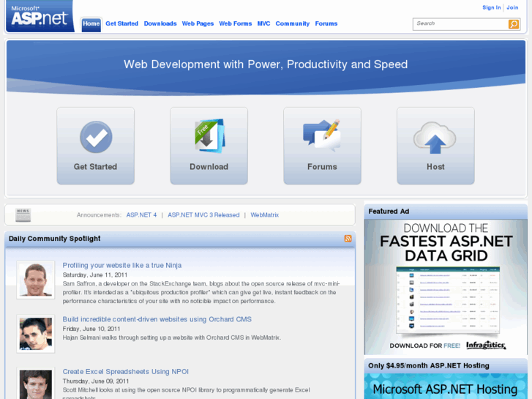This screenshot has height=399, width=532.
Task: Click the 'Friday, June 10, 2011' date
Action: (x=91, y=329)
